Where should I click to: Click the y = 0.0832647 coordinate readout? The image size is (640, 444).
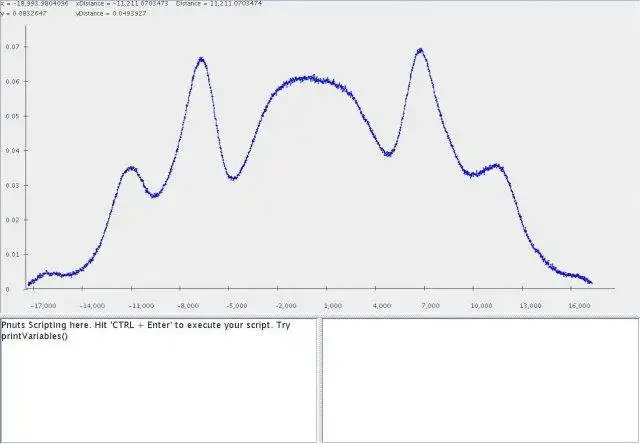23,13
